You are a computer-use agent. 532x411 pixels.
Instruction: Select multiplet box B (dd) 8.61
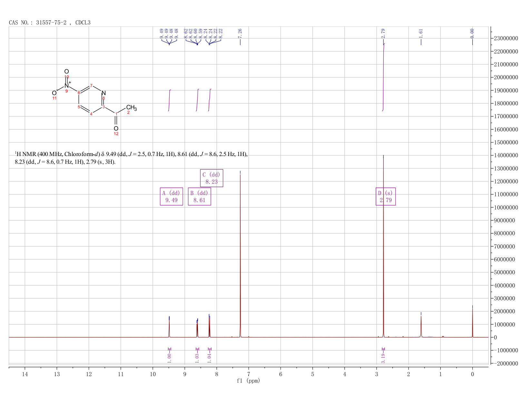click(199, 197)
